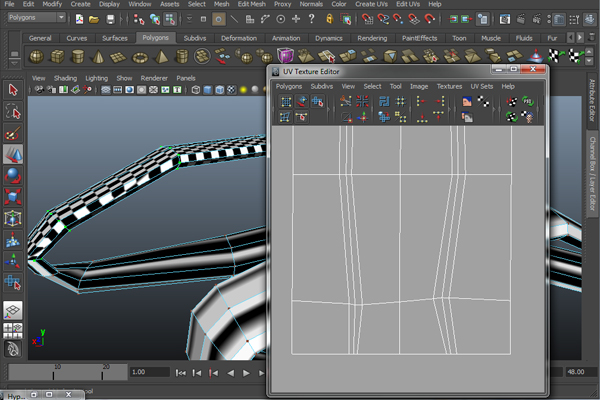Image resolution: width=600 pixels, height=400 pixels.
Task: Click the playback start time field 1.00
Action: (150, 372)
